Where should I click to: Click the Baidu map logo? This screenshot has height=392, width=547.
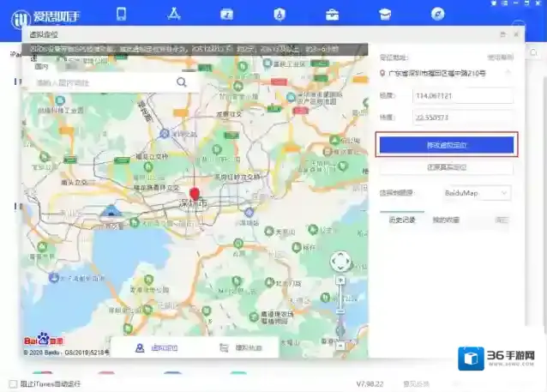(x=44, y=340)
